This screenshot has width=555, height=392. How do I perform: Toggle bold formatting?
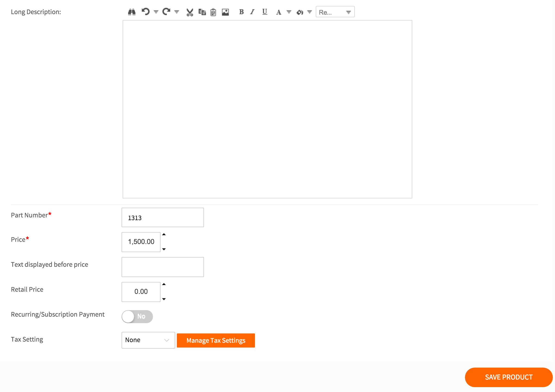pyautogui.click(x=241, y=12)
